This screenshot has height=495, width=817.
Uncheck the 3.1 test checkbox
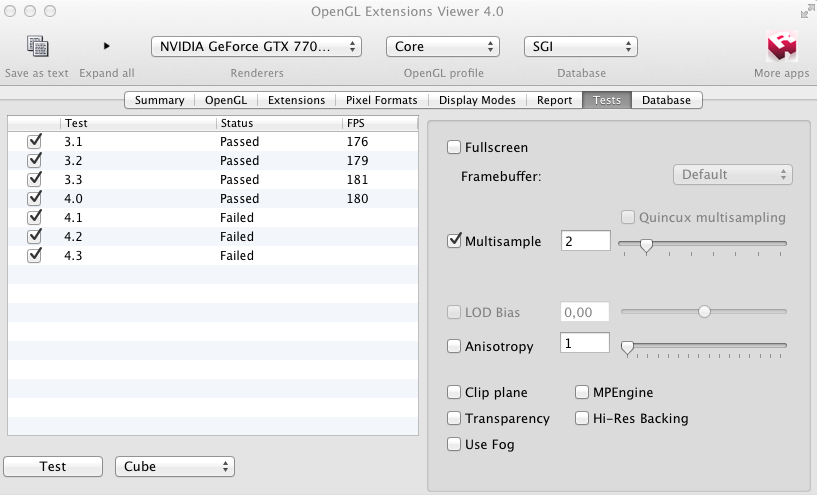click(x=34, y=141)
